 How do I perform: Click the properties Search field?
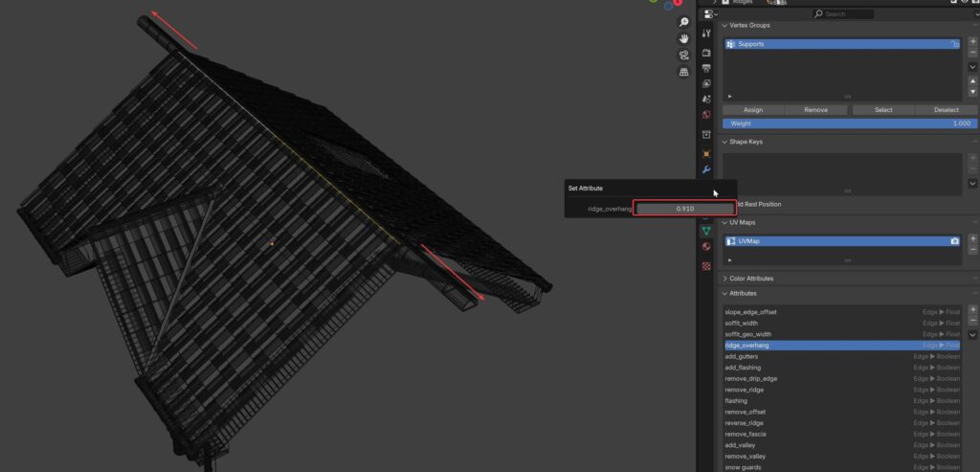point(843,13)
